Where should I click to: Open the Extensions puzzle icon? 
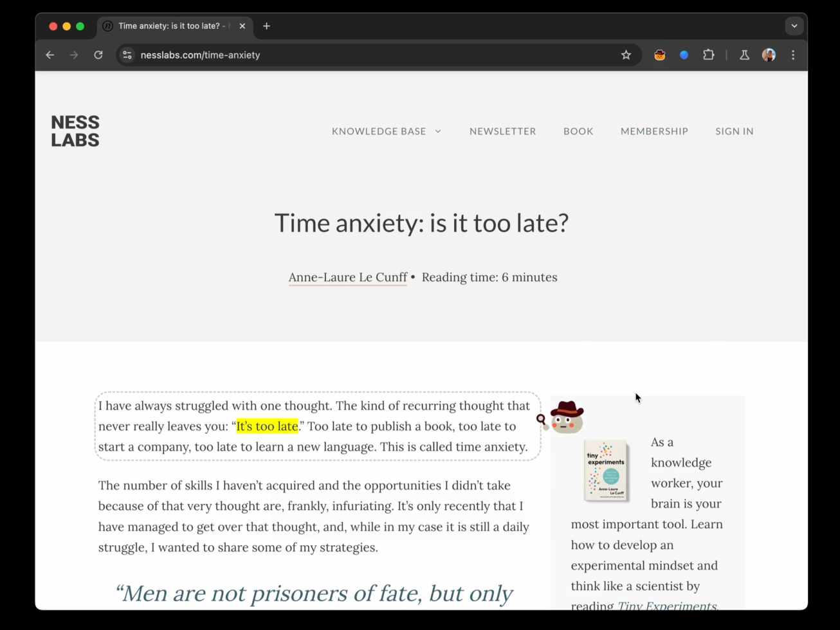709,55
